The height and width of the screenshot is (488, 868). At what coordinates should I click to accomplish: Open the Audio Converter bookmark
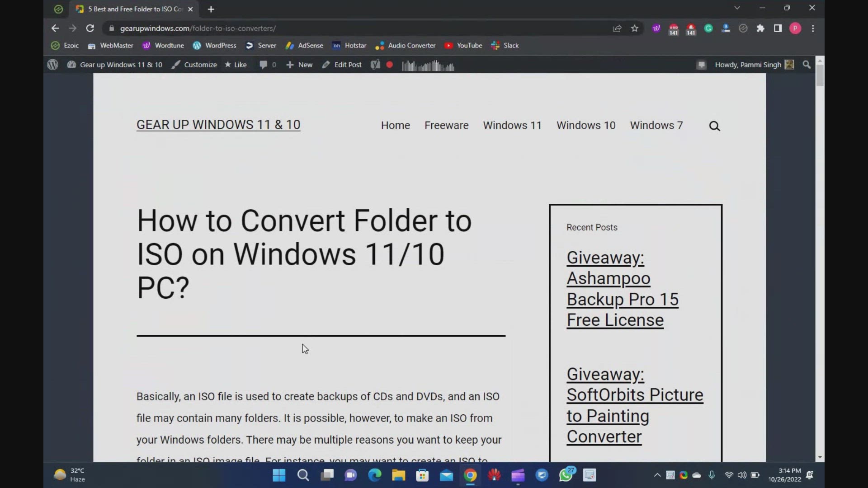(x=406, y=46)
